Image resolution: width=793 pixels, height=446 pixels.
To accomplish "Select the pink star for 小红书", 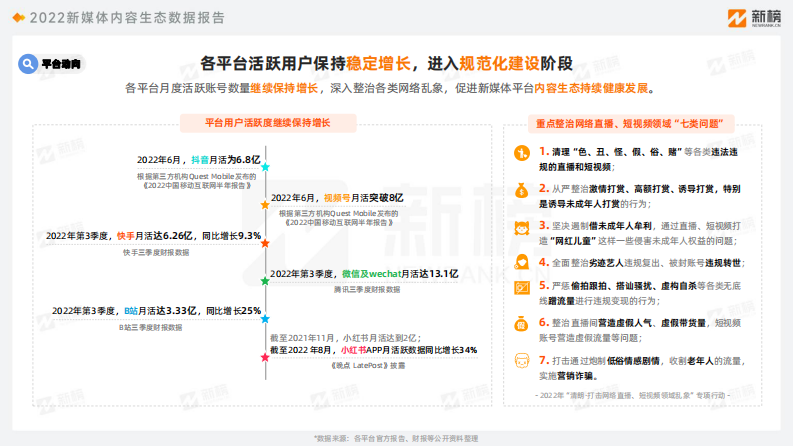I will (265, 358).
